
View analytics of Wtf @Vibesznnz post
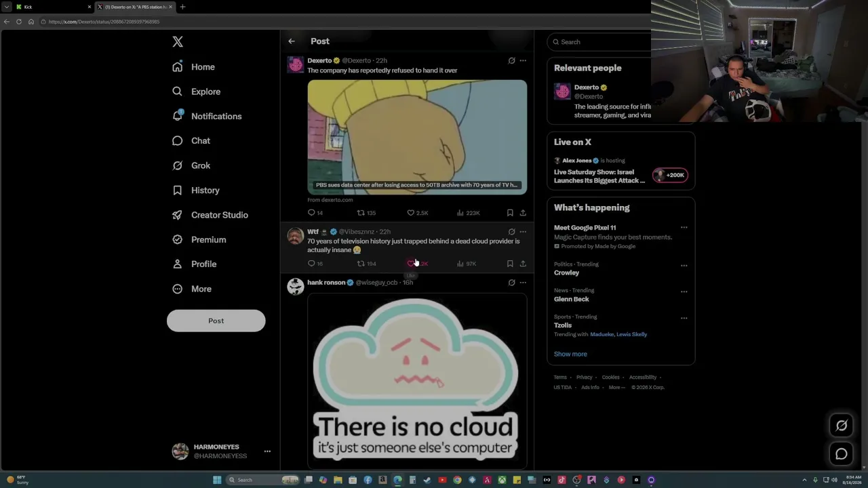467,264
